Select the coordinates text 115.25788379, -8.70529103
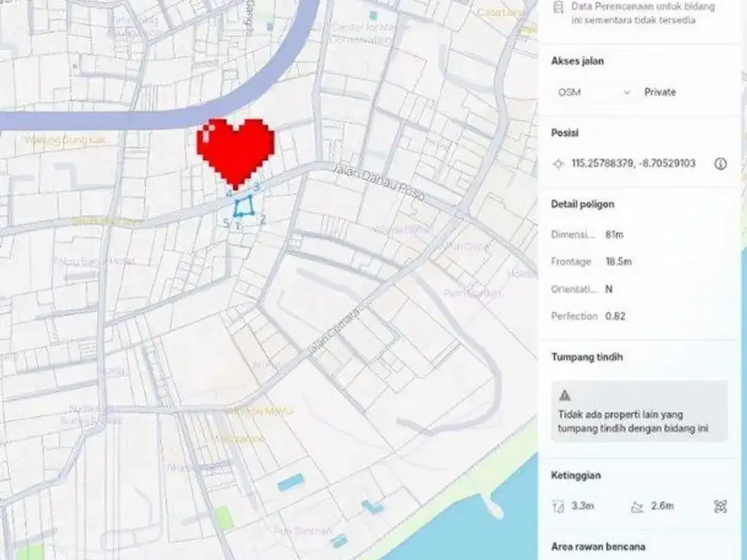747x560 pixels. point(634,164)
